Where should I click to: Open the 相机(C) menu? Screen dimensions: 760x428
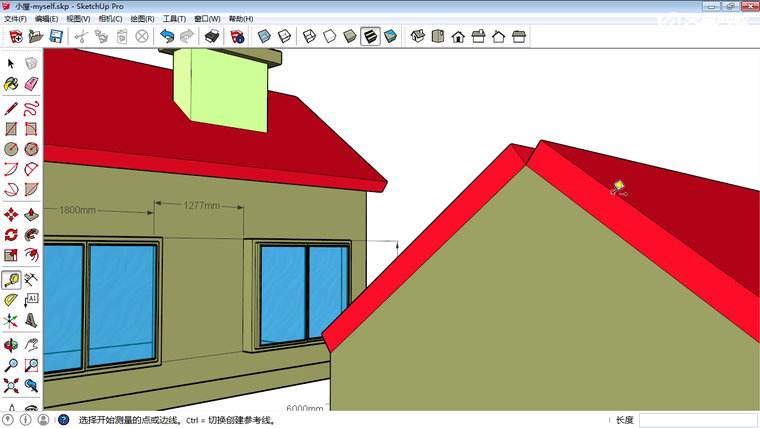tap(110, 19)
